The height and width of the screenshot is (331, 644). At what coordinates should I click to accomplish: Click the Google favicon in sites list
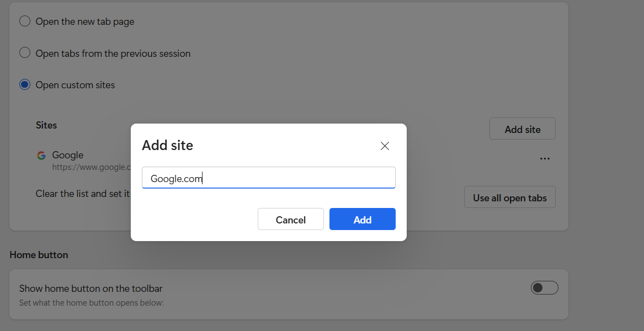coord(41,156)
